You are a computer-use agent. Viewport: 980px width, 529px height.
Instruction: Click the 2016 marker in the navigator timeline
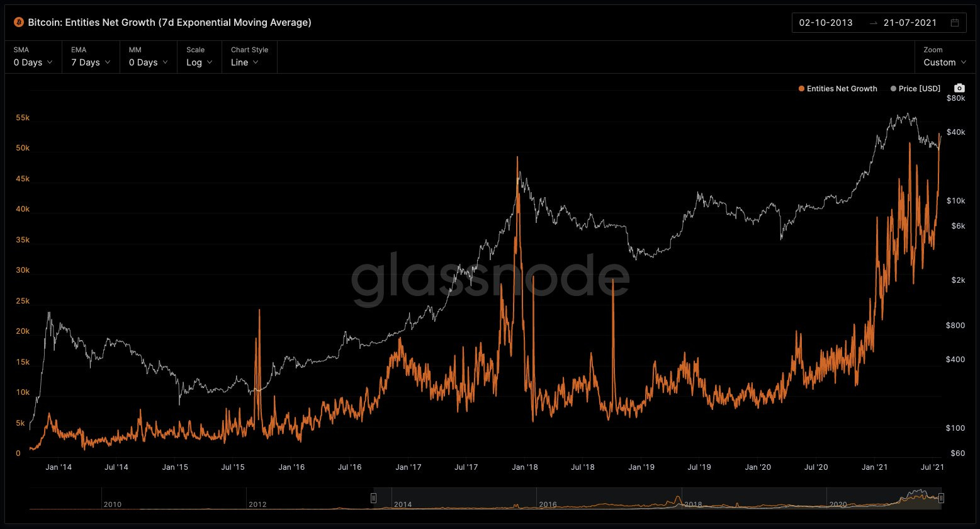(548, 505)
